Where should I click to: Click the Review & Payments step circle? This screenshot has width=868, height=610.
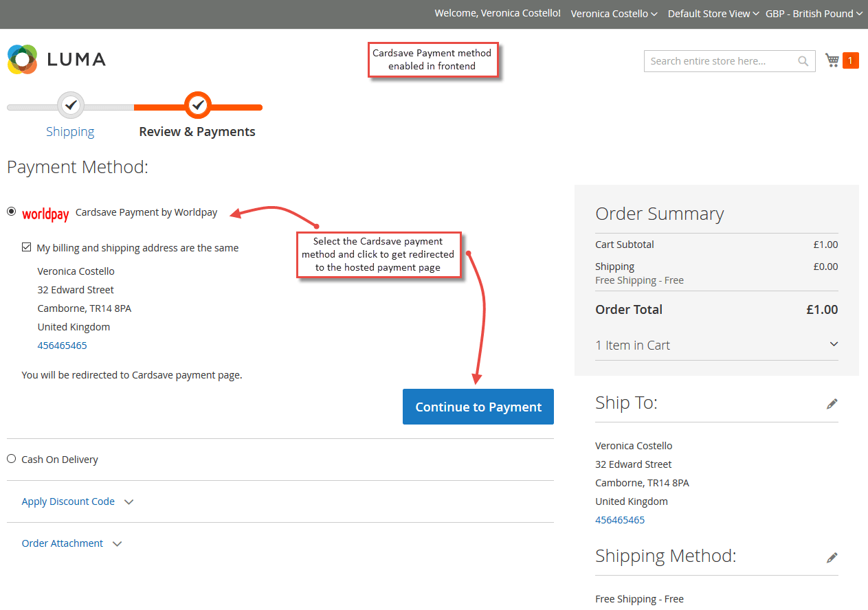(198, 105)
